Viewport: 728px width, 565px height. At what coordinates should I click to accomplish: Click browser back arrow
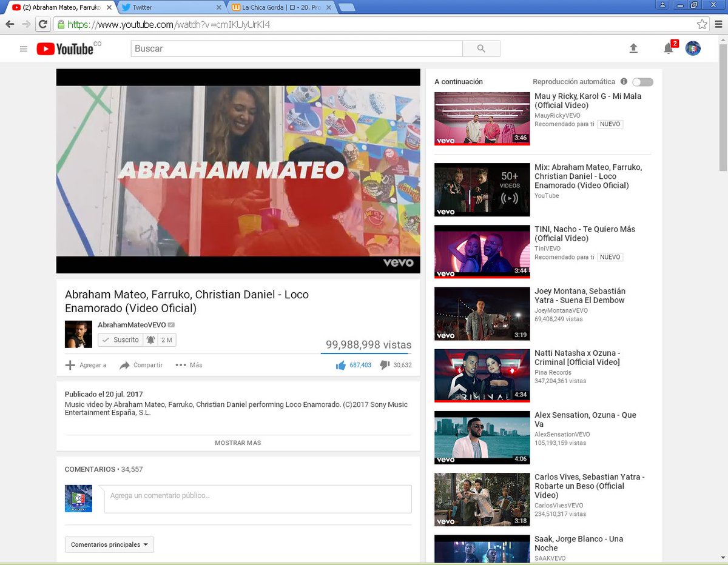click(10, 24)
